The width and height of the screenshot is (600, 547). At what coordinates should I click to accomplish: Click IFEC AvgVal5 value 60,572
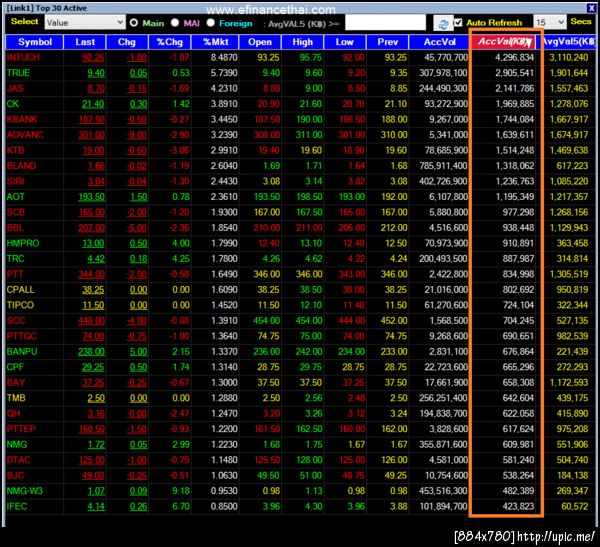[x=574, y=506]
